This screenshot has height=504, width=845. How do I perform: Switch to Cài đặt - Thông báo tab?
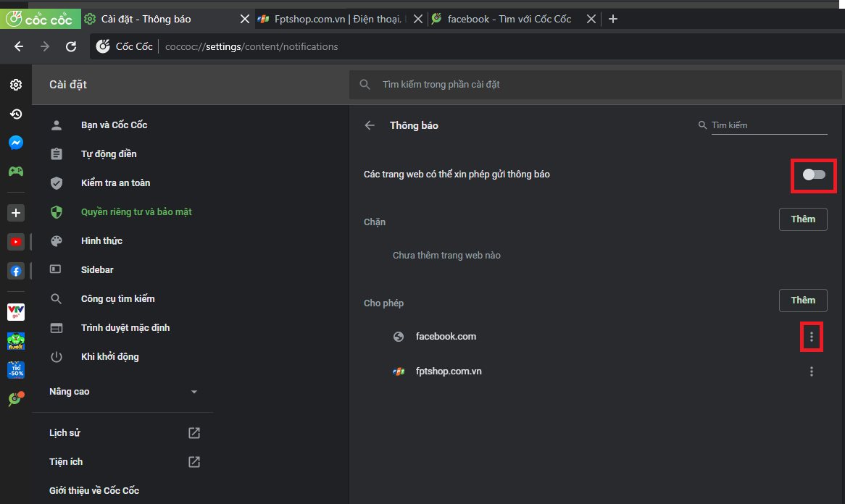(x=167, y=19)
